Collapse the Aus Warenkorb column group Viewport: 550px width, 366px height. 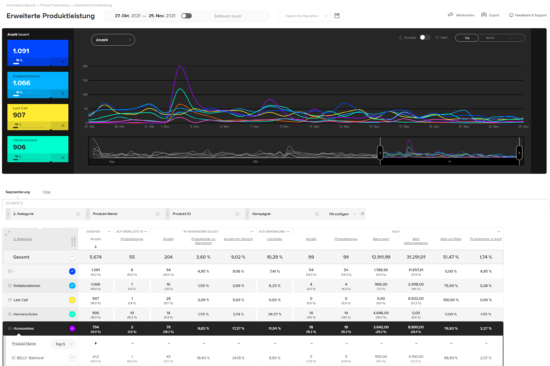point(288,232)
